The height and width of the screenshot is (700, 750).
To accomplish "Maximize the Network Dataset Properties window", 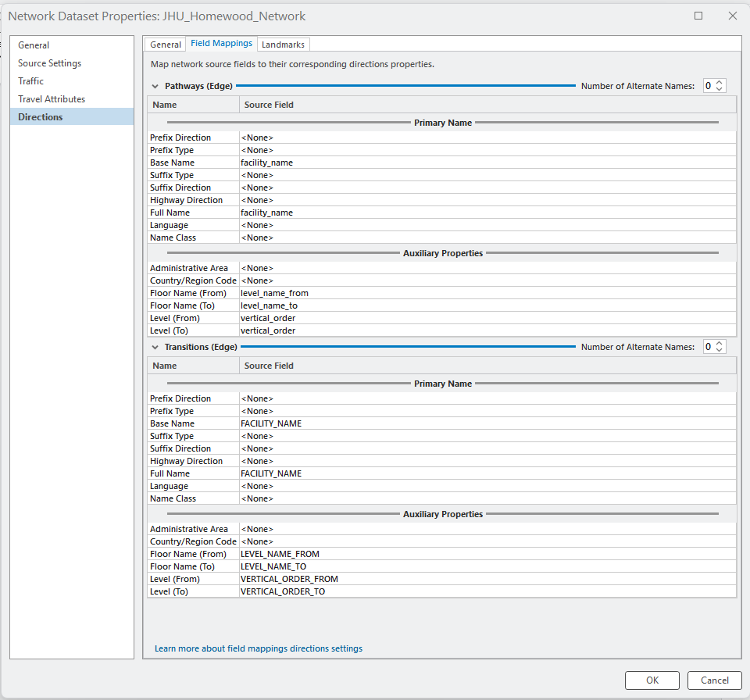I will click(698, 16).
